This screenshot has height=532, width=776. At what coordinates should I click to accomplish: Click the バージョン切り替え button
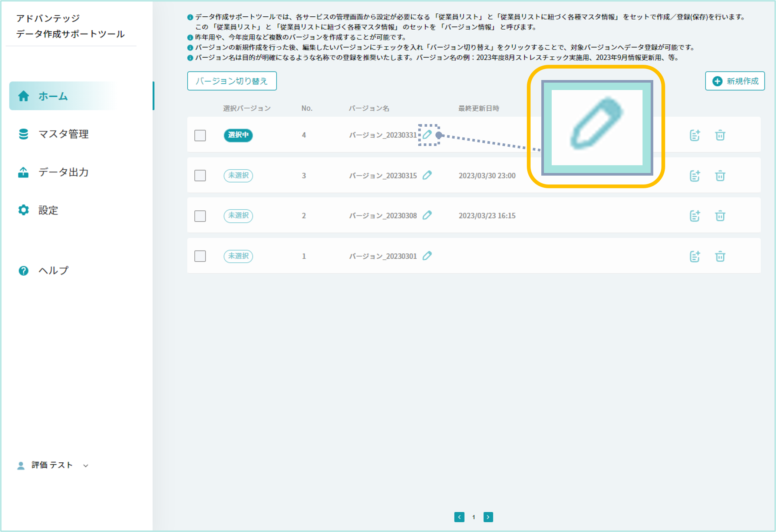(232, 81)
